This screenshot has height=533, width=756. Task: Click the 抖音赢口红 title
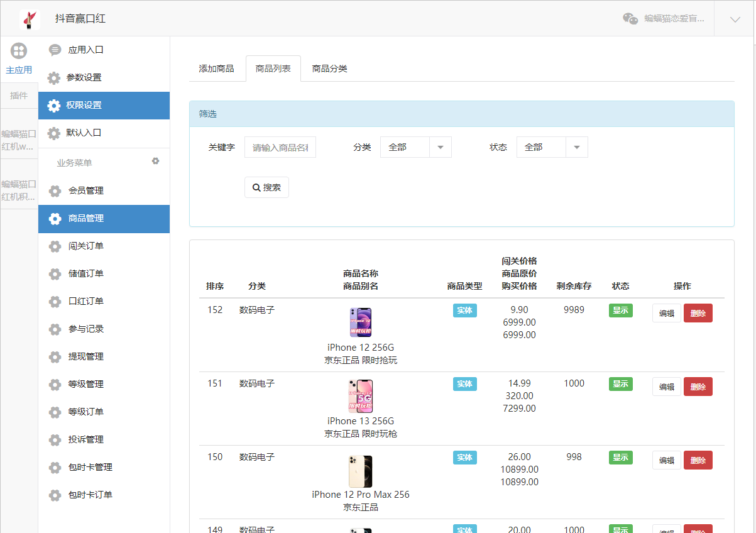click(80, 19)
